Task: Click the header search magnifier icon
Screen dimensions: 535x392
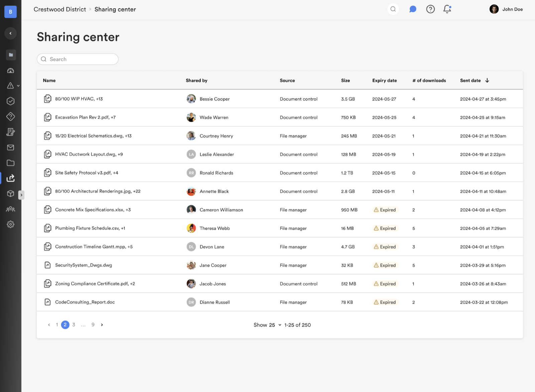Action: click(x=393, y=9)
